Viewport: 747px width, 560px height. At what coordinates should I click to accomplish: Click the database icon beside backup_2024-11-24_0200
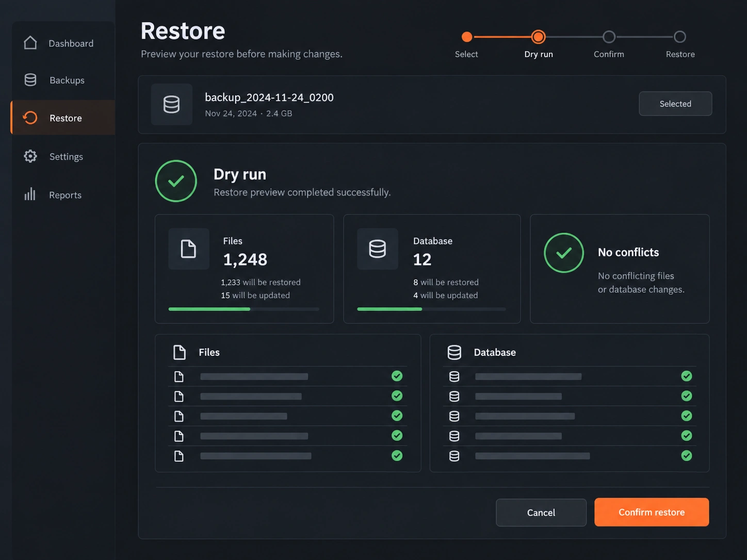172,104
